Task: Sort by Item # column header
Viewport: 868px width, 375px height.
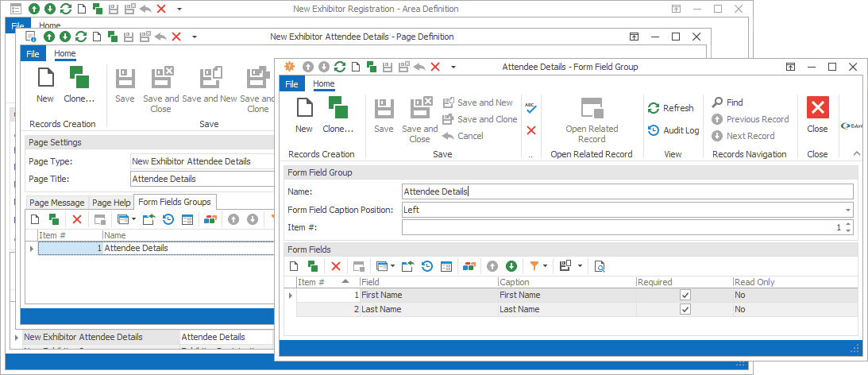Action: tap(328, 282)
